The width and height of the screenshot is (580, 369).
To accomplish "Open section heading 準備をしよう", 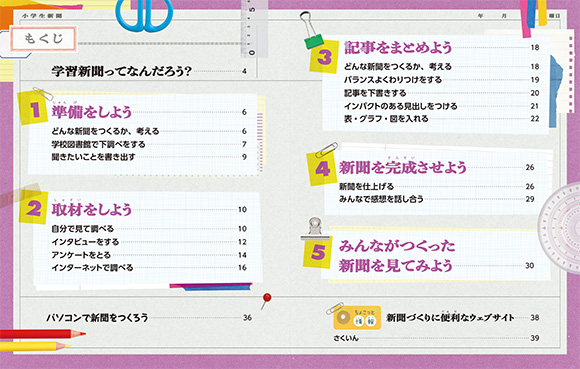I will tap(92, 112).
